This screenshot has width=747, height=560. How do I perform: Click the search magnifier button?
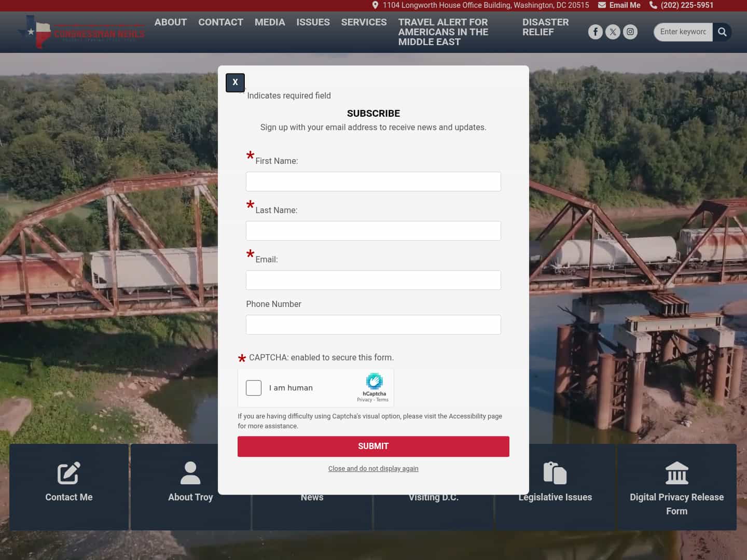tap(722, 32)
